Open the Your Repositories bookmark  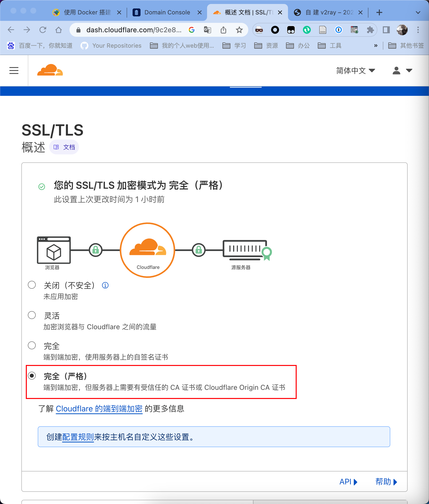point(111,45)
